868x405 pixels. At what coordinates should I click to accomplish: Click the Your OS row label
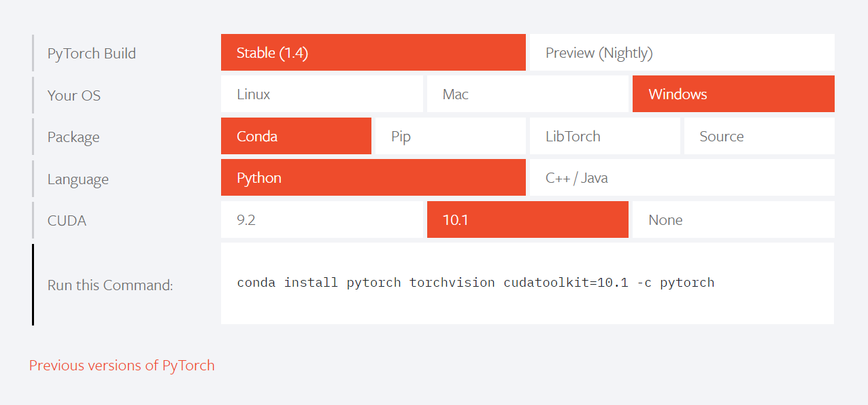(x=73, y=95)
